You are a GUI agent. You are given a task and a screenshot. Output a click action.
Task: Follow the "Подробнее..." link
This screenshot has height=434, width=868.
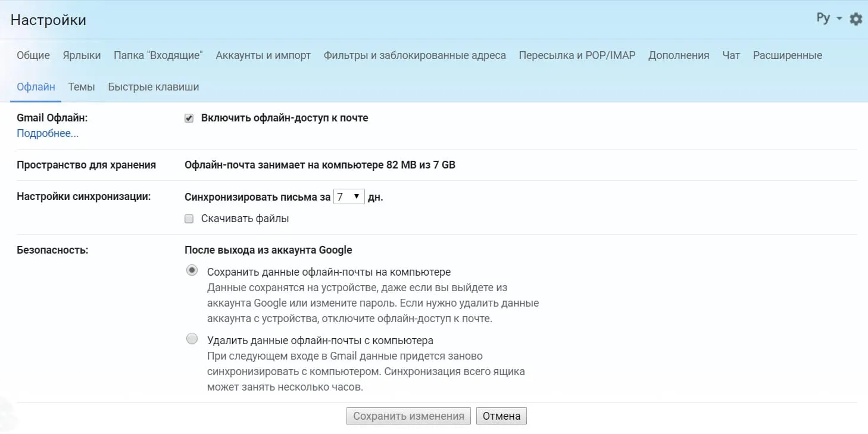[47, 133]
